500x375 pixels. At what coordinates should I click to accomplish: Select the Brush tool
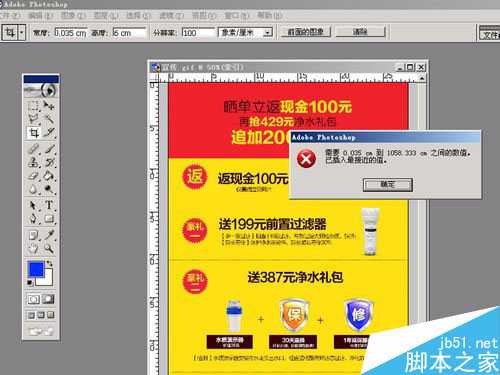tap(49, 149)
